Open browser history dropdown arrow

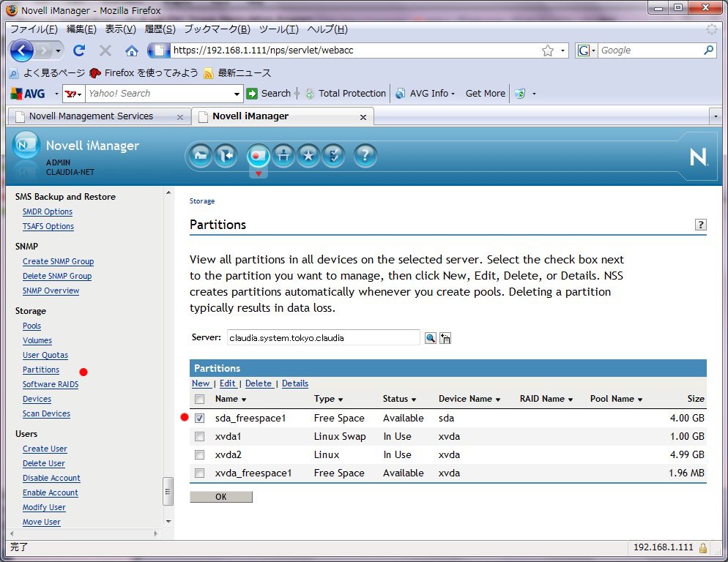click(x=58, y=50)
